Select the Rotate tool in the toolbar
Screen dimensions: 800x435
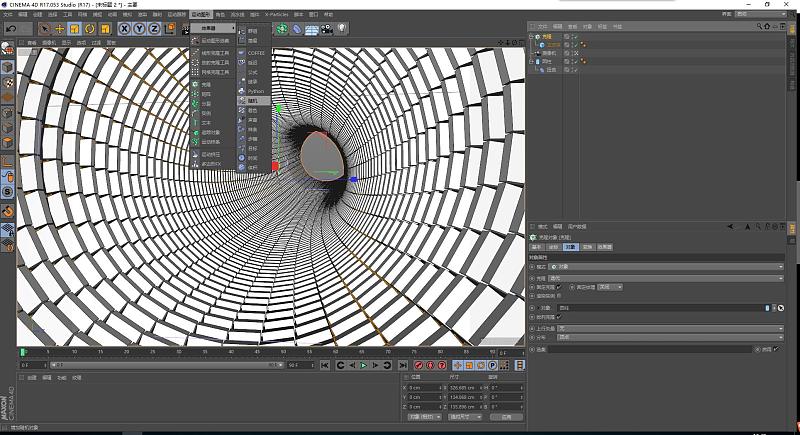[90, 29]
